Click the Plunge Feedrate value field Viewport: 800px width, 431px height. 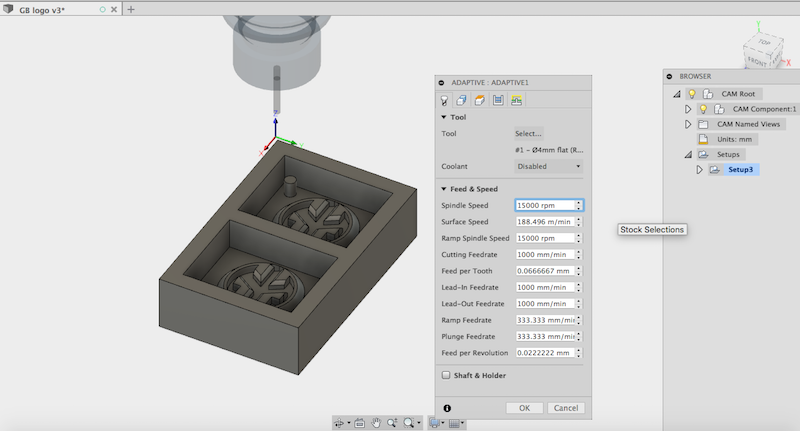tap(545, 337)
